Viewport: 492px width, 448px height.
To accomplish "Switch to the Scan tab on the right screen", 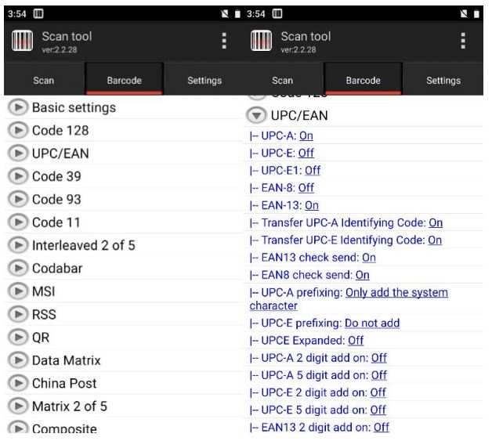I will click(282, 81).
